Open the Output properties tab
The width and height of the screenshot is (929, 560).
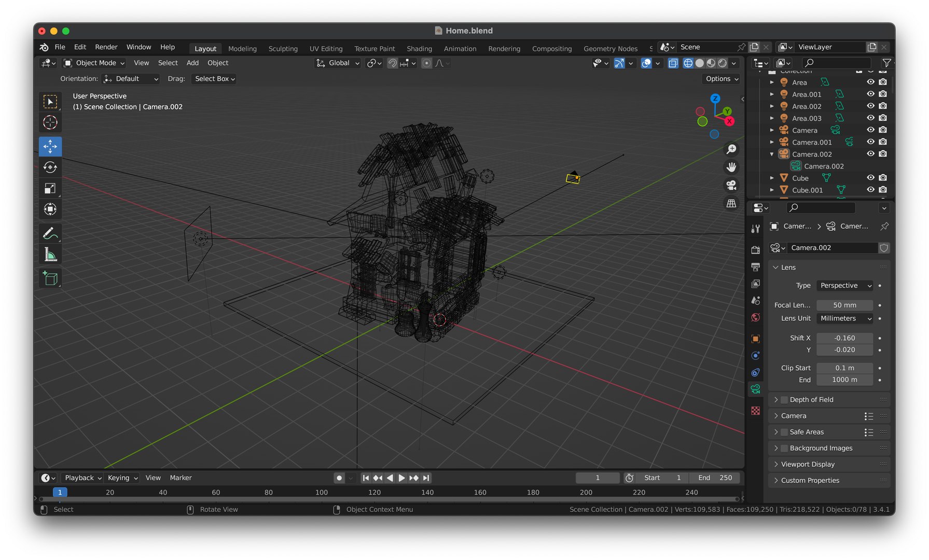tap(756, 267)
